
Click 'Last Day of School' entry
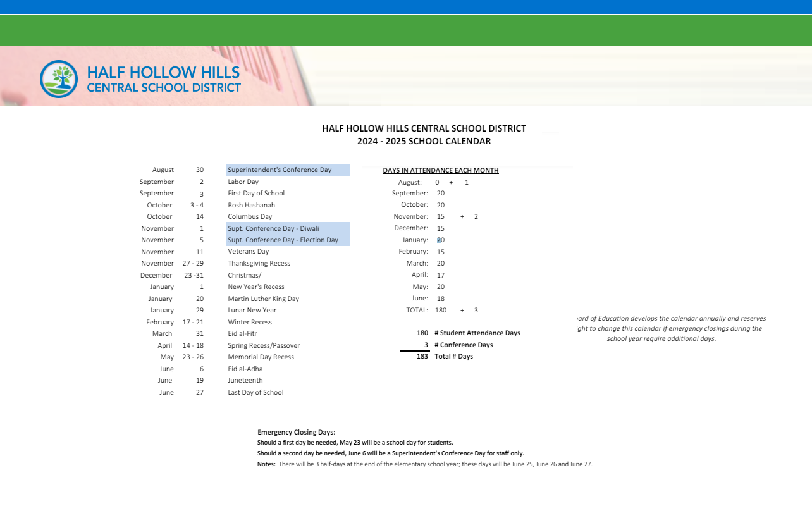(x=255, y=393)
